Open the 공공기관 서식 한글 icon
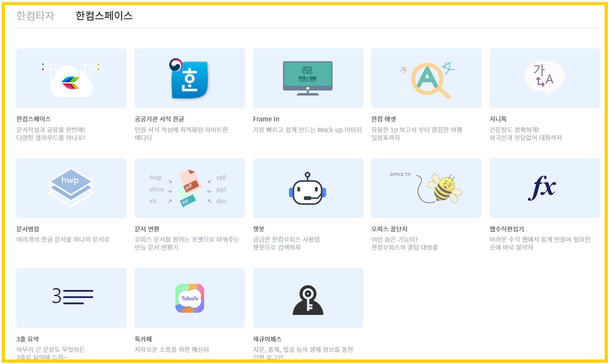 click(x=190, y=78)
